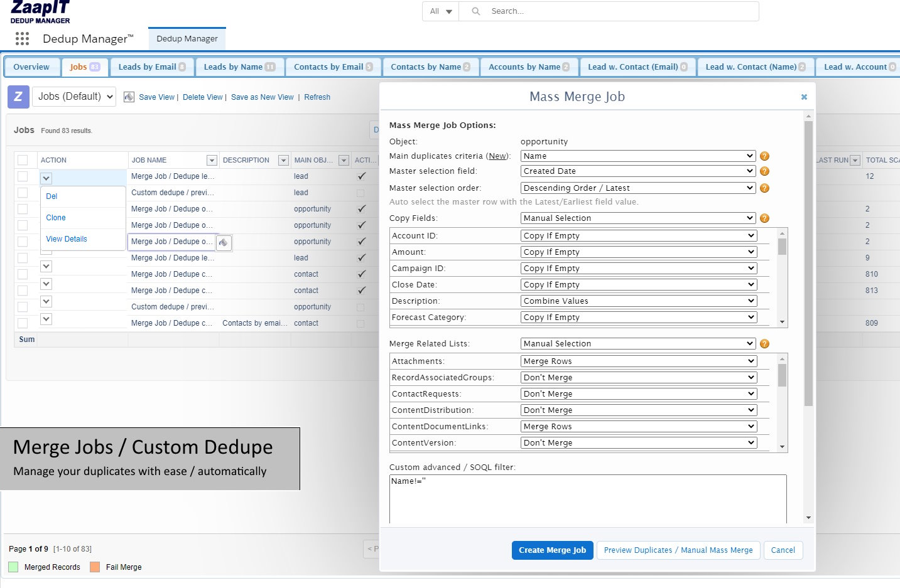Open the Description copy option dropdown
The height and width of the screenshot is (588, 900).
click(x=638, y=301)
